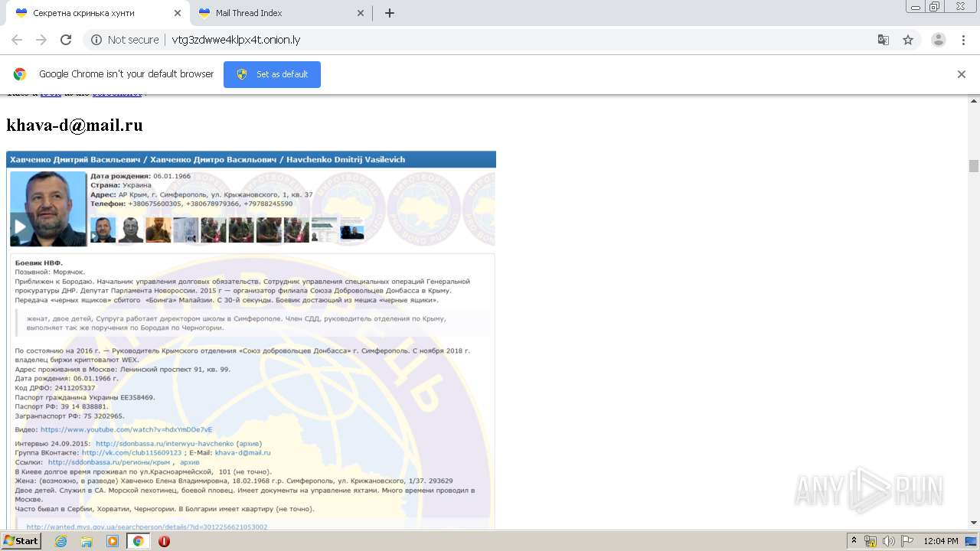
Task: Bookmark this page with the star
Action: click(908, 40)
